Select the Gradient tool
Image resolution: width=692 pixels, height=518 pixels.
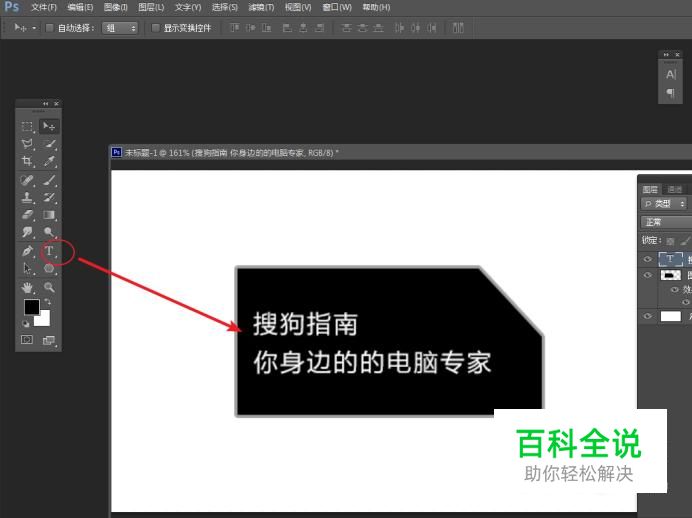coord(49,215)
